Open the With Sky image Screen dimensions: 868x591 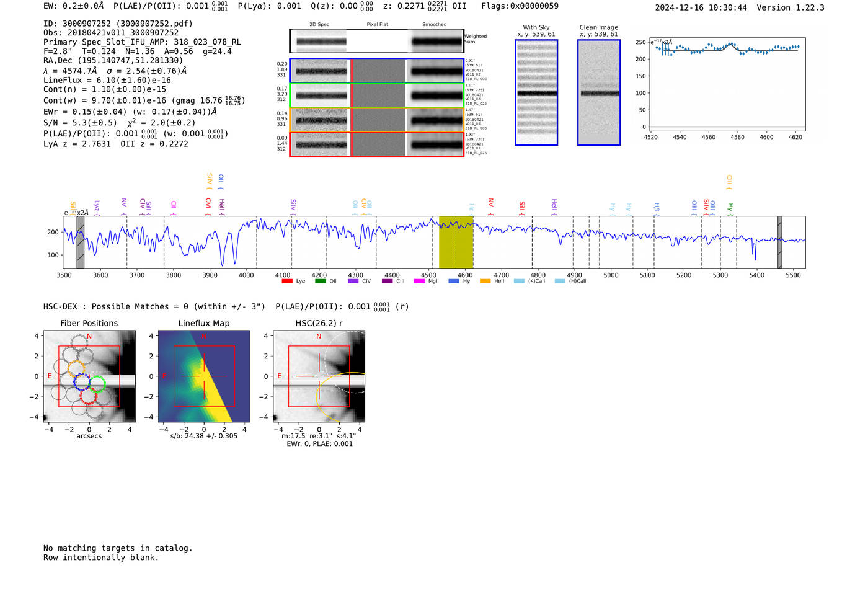[x=536, y=92]
